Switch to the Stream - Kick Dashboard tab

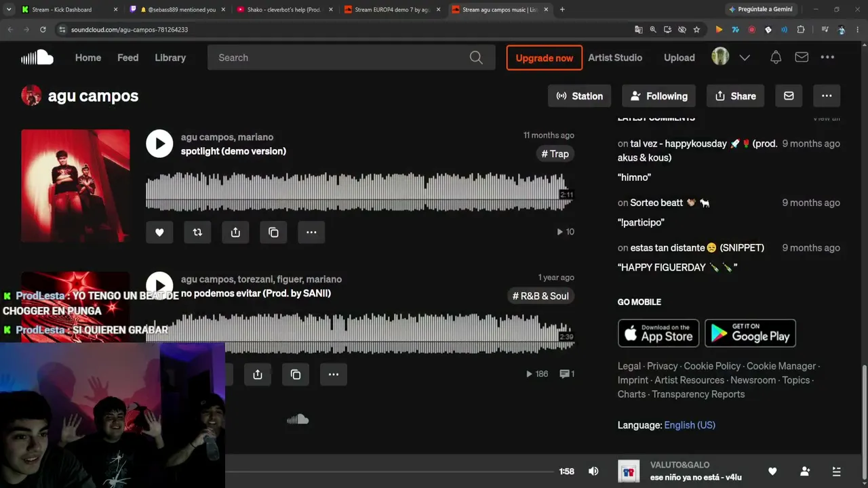click(69, 9)
